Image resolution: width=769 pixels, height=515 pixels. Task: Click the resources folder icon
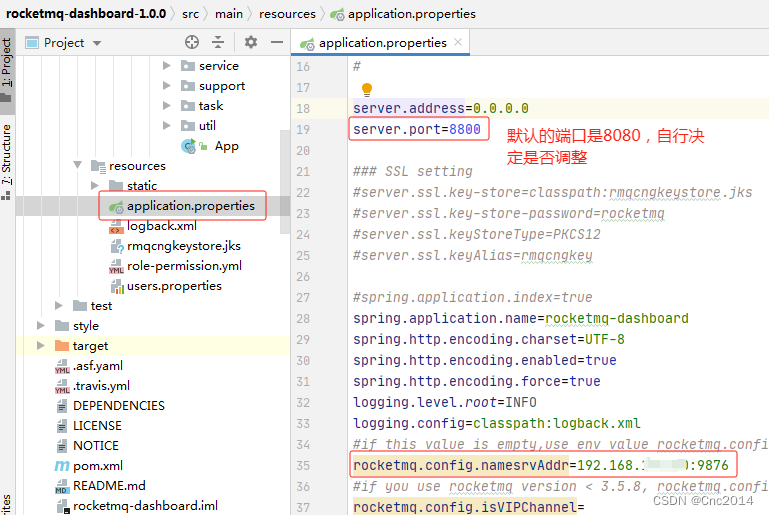click(99, 166)
